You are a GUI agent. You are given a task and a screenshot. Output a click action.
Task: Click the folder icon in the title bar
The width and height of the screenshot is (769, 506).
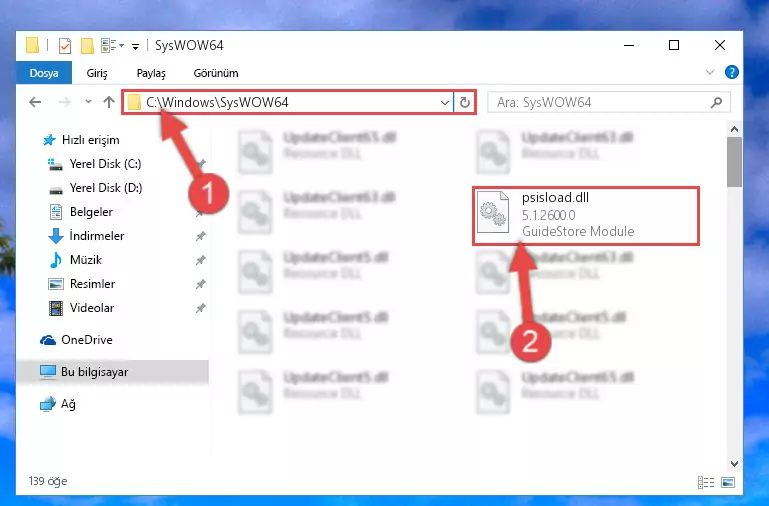(32, 46)
